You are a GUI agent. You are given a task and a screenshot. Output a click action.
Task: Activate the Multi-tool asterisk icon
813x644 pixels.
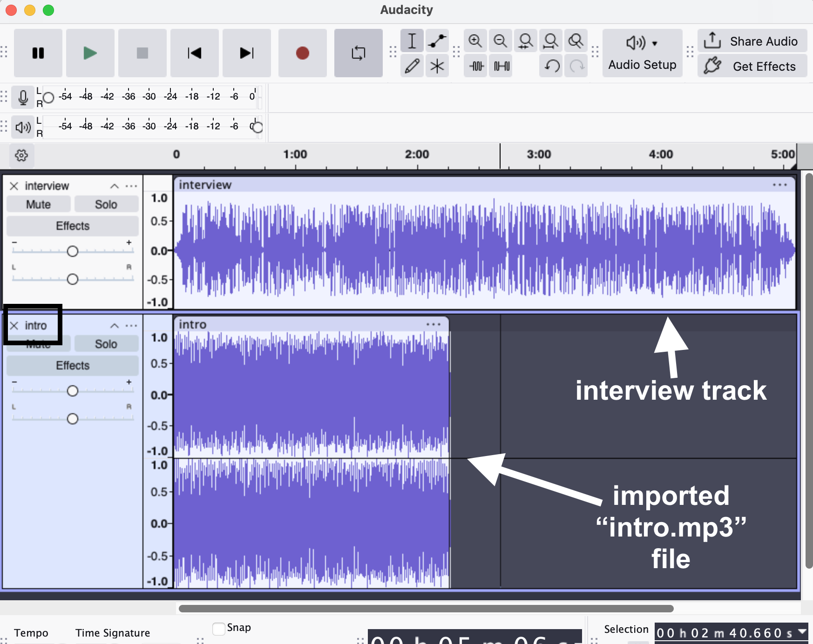click(437, 66)
